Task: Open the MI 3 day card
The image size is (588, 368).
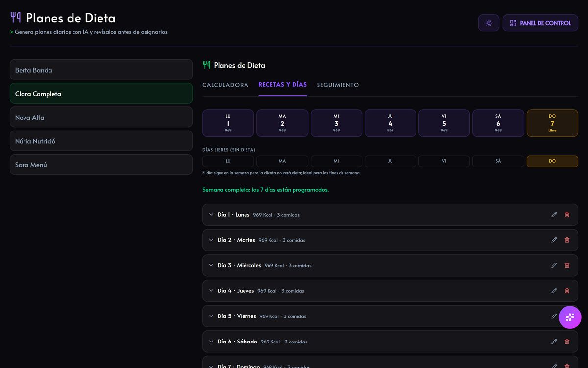Action: (x=336, y=123)
